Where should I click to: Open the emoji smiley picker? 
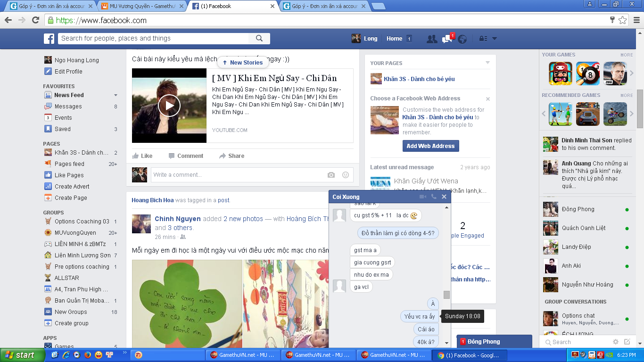click(x=346, y=175)
